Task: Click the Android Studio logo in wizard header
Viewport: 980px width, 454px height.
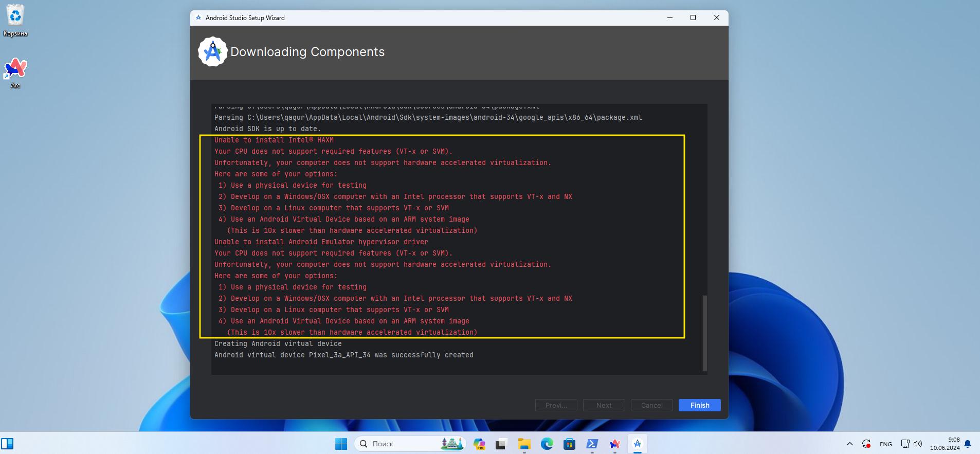Action: [212, 51]
